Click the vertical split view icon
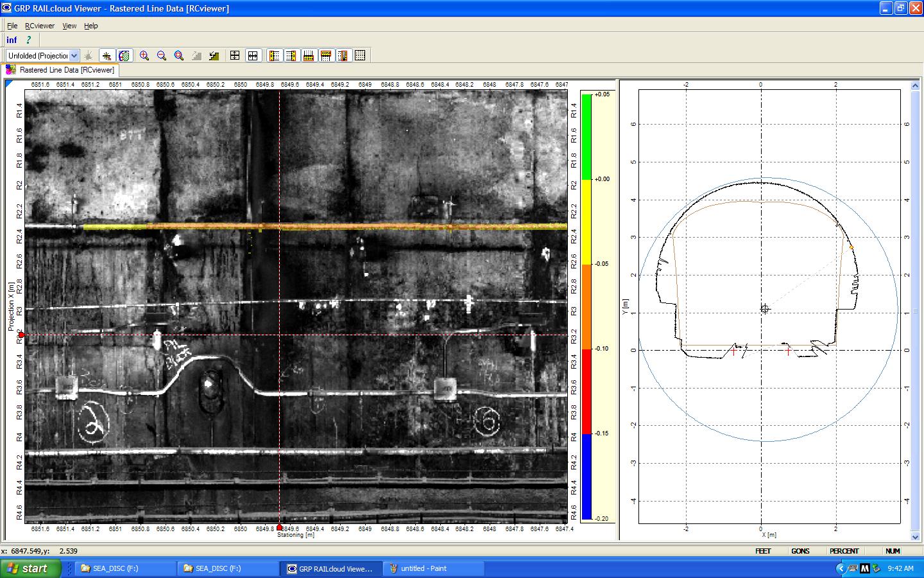 tap(235, 56)
